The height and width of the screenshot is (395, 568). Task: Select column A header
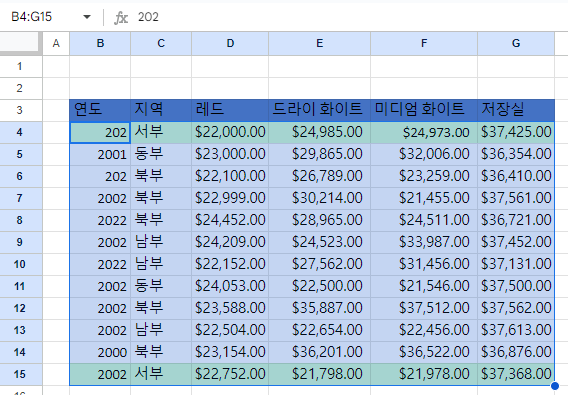(x=56, y=44)
